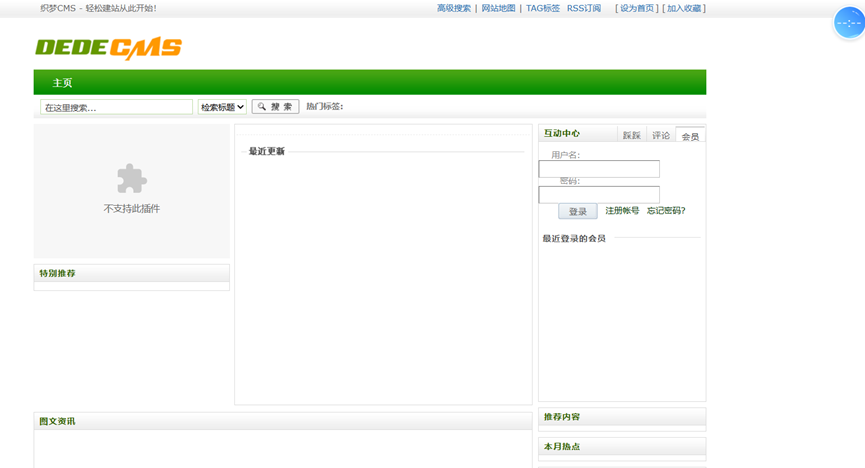Click the 热门标签 label
This screenshot has height=468, width=865.
(324, 107)
